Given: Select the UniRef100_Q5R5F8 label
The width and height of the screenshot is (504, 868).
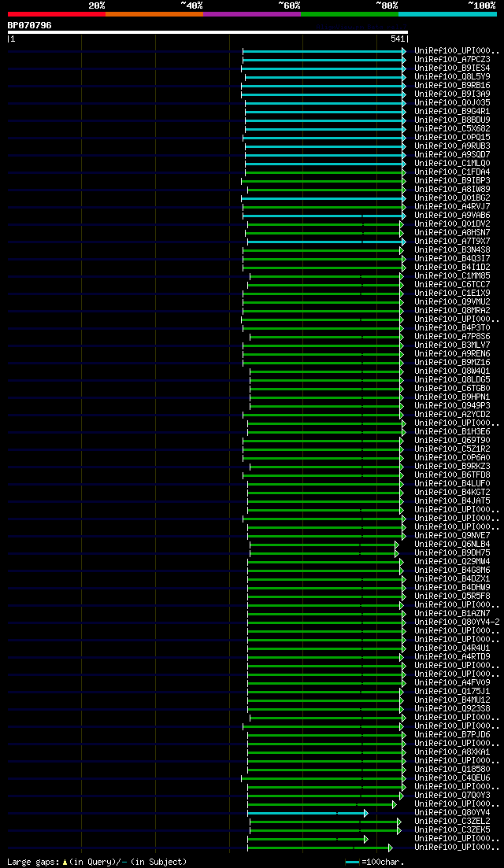Looking at the screenshot, I should [x=452, y=597].
